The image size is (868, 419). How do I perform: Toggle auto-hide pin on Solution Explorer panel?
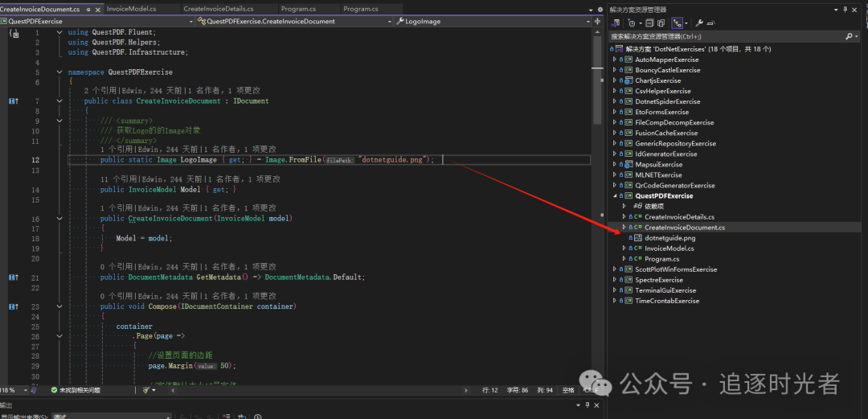tap(845, 10)
